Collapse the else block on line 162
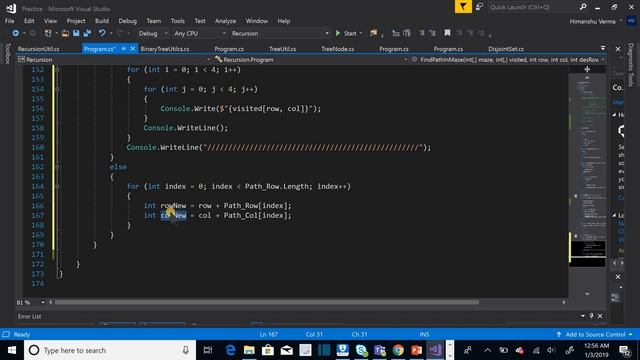640x360 pixels. (x=57, y=167)
